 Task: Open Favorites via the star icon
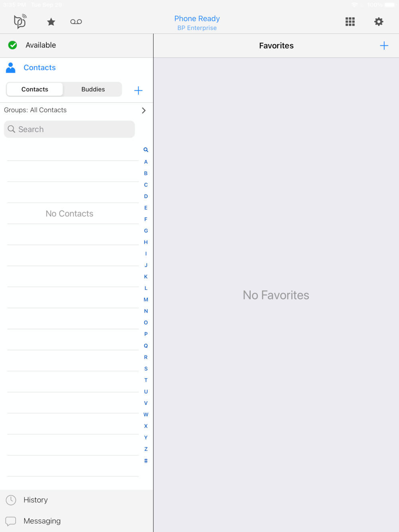[51, 22]
